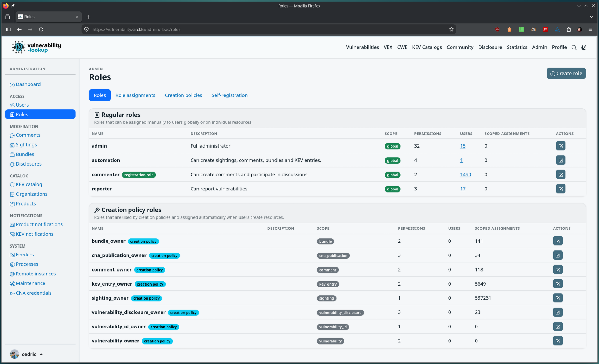Edit the vulnerability_disclosure_owner role
This screenshot has height=364, width=599.
[x=558, y=312]
